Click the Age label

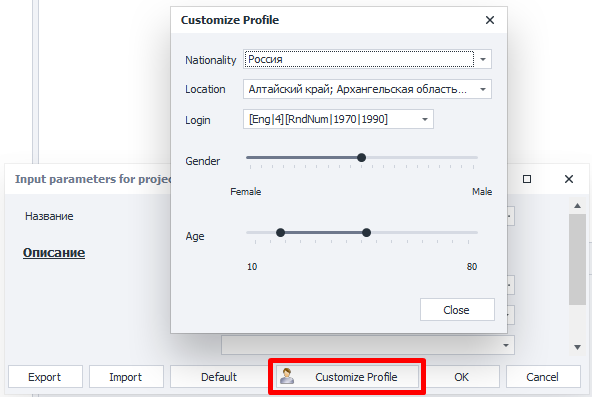(x=195, y=236)
